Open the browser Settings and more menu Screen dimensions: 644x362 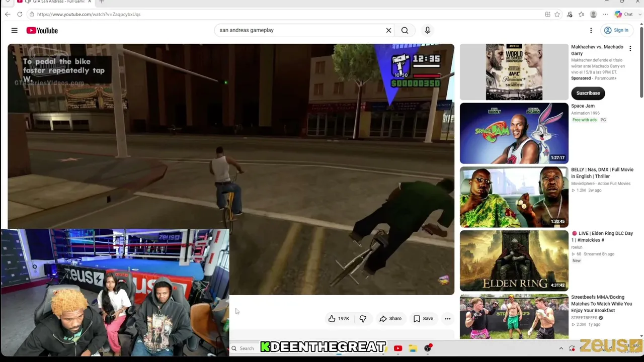605,14
